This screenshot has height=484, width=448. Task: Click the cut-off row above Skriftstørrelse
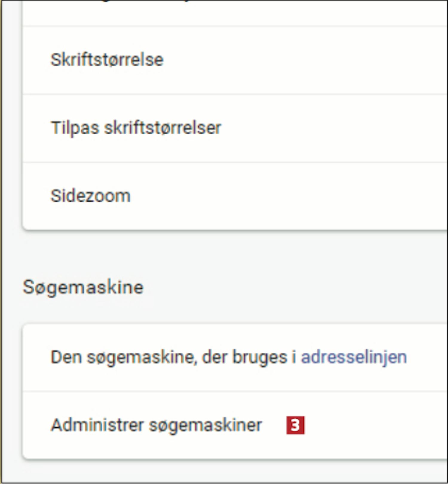click(x=209, y=12)
